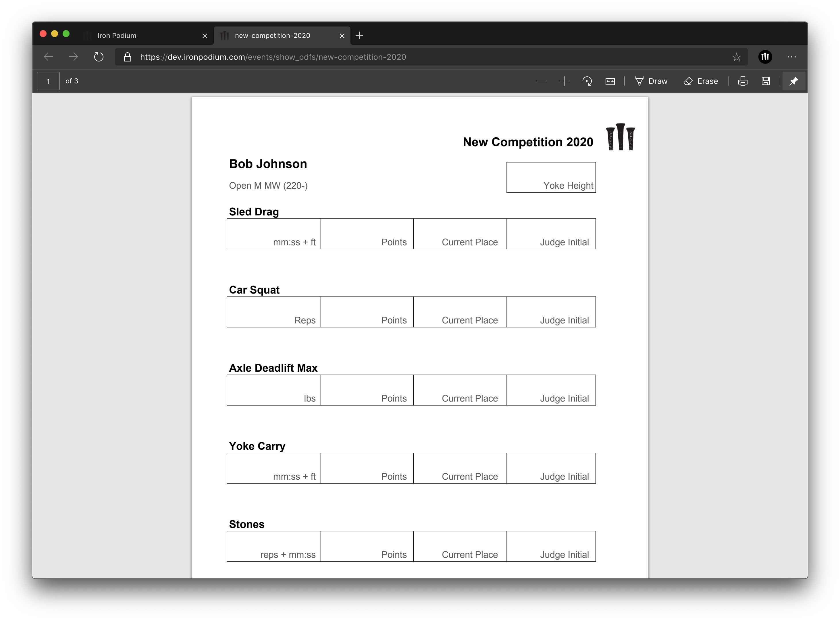Click the Yoke Height box

pyautogui.click(x=551, y=178)
